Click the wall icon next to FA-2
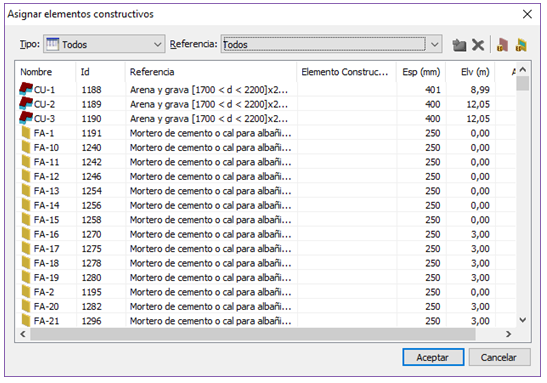The image size is (547, 383). 26,292
